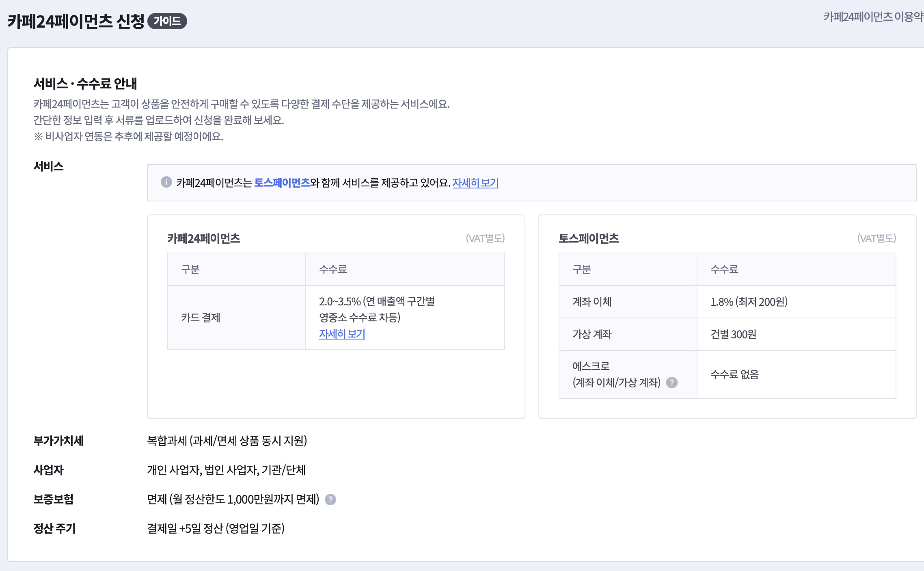Click the 부가가치세 row label

coord(58,441)
